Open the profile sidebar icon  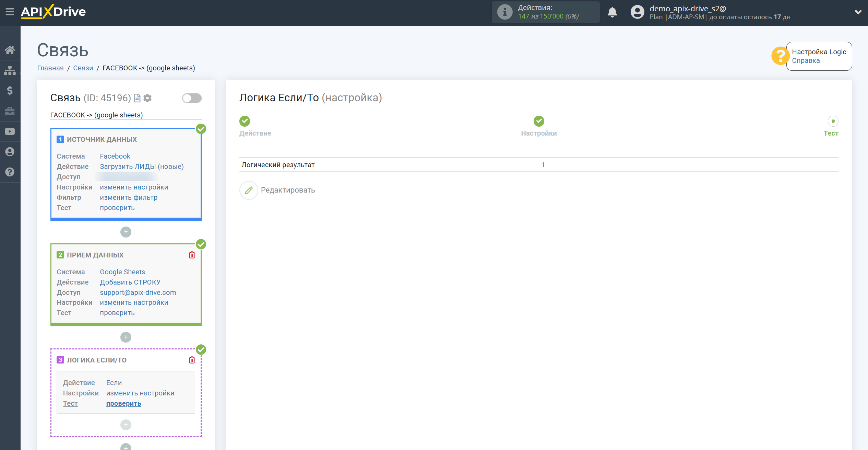tap(10, 152)
